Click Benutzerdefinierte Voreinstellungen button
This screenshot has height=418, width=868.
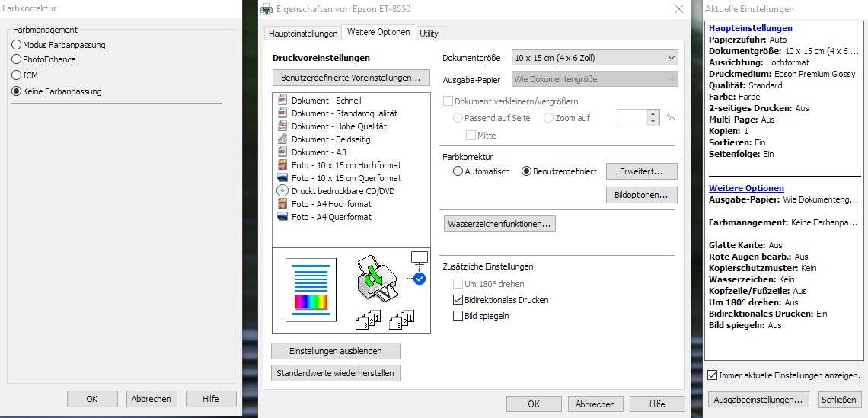pyautogui.click(x=351, y=78)
